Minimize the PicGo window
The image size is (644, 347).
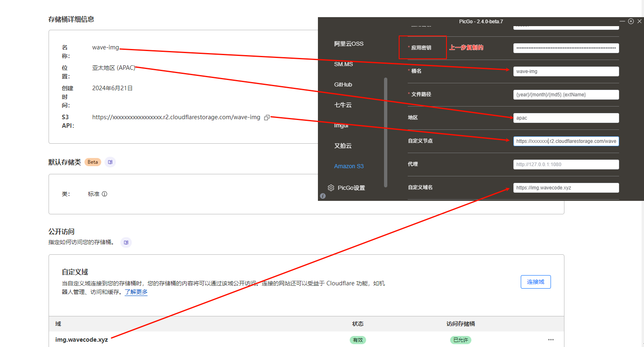pyautogui.click(x=622, y=21)
